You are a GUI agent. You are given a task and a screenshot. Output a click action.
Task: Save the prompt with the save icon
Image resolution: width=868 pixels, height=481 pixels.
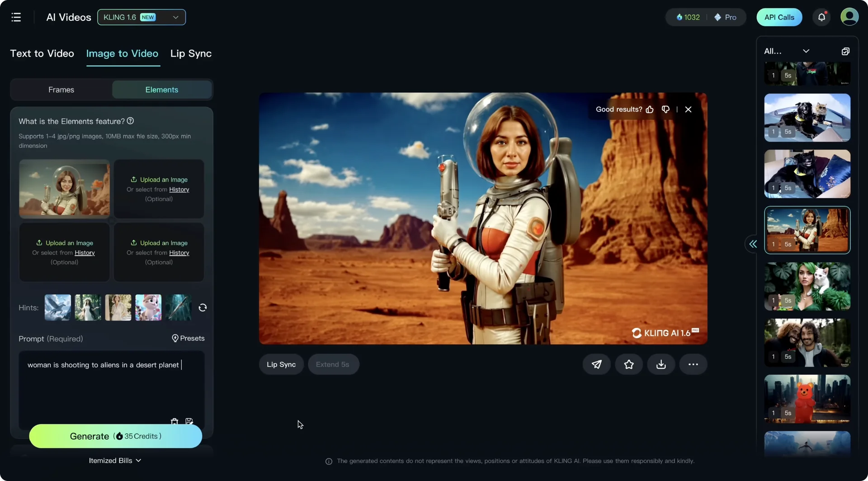click(189, 421)
